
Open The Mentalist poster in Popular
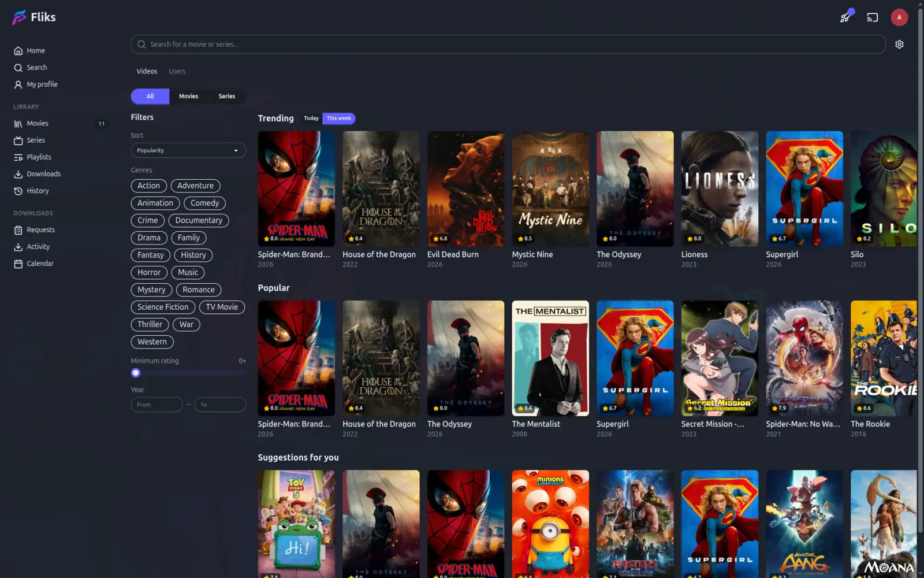(x=550, y=358)
